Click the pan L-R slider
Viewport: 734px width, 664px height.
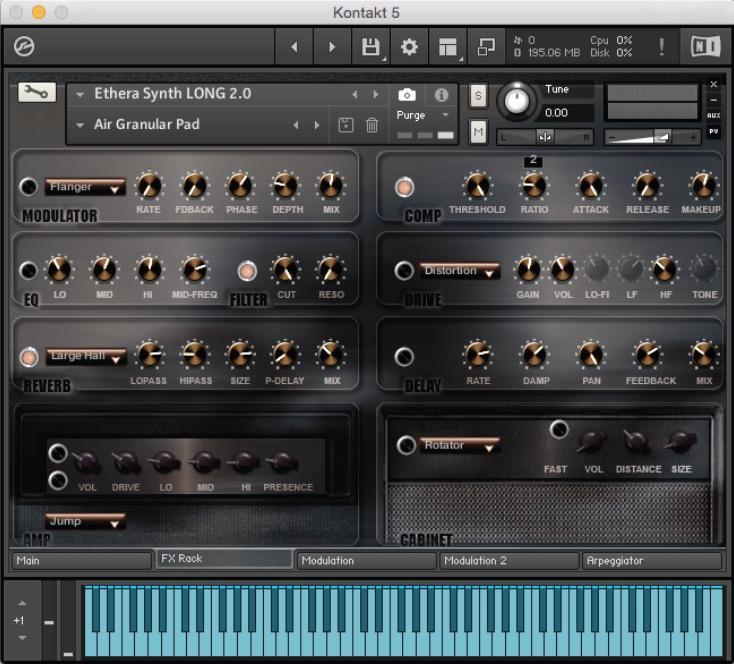coord(544,137)
